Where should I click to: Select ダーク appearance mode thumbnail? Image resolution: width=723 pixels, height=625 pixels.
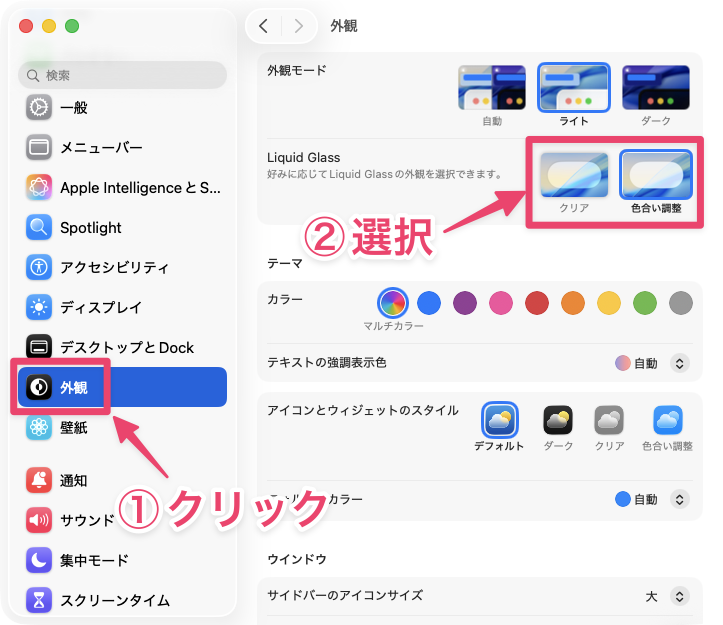pos(656,88)
